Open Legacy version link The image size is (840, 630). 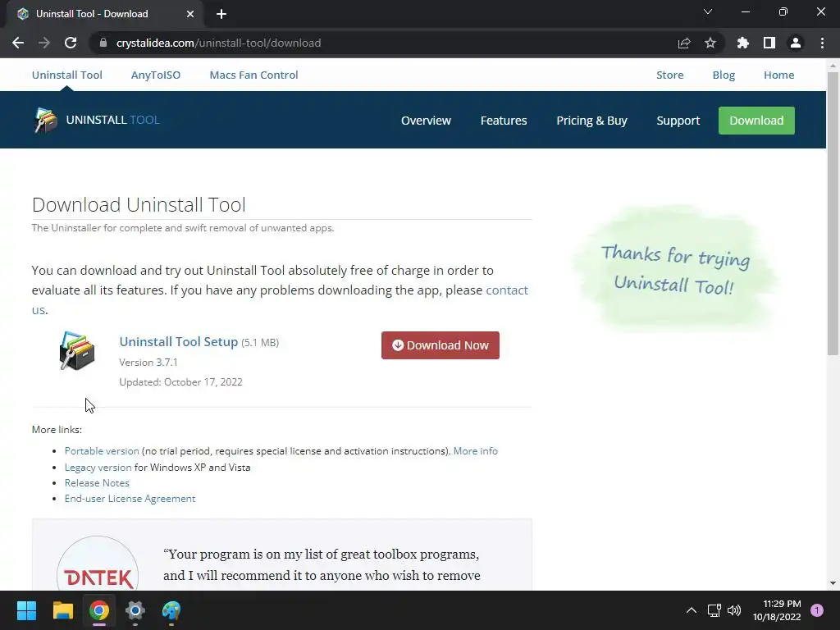[98, 467]
